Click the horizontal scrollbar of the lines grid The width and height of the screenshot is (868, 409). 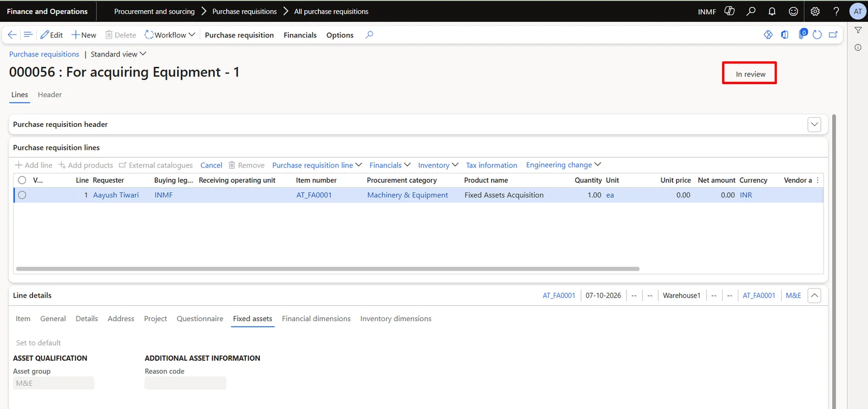coord(328,269)
